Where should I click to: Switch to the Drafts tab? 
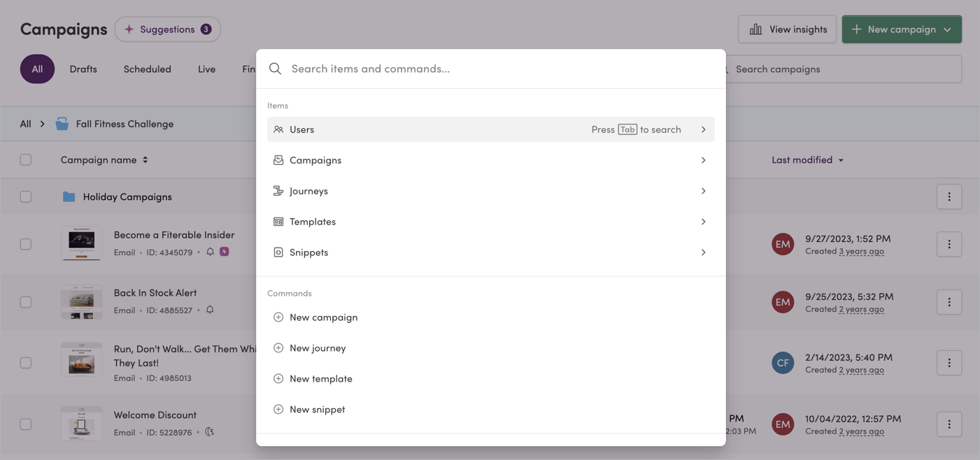(x=83, y=69)
